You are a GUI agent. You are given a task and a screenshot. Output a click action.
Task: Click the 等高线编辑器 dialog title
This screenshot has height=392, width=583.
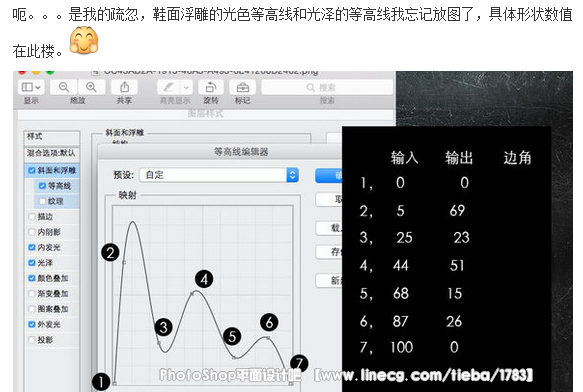point(241,152)
